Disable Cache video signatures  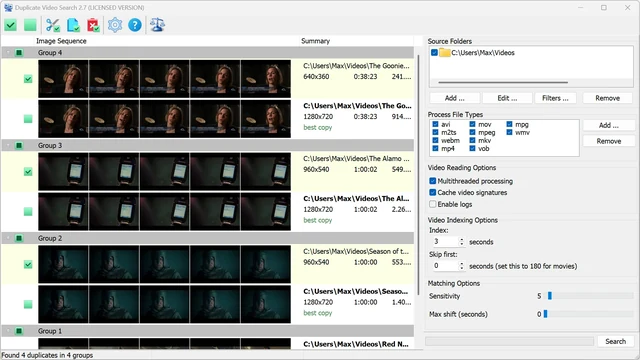(x=433, y=192)
